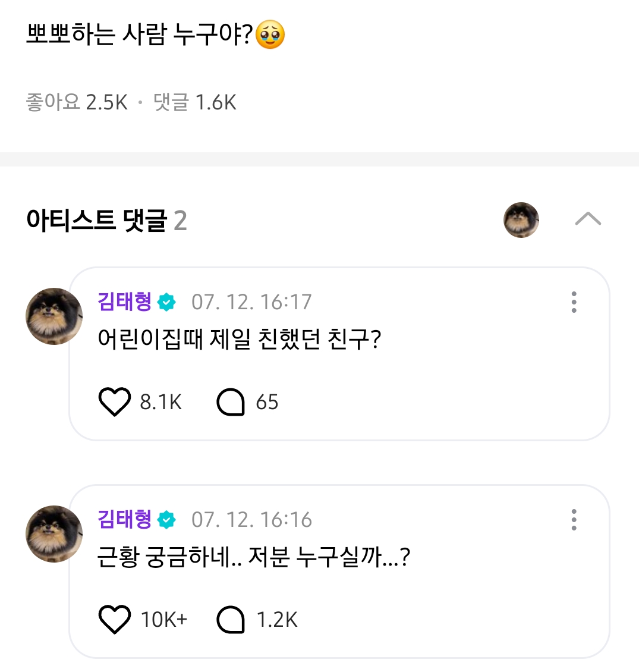
Task: Open replies bubble showing 65
Action: click(x=231, y=402)
